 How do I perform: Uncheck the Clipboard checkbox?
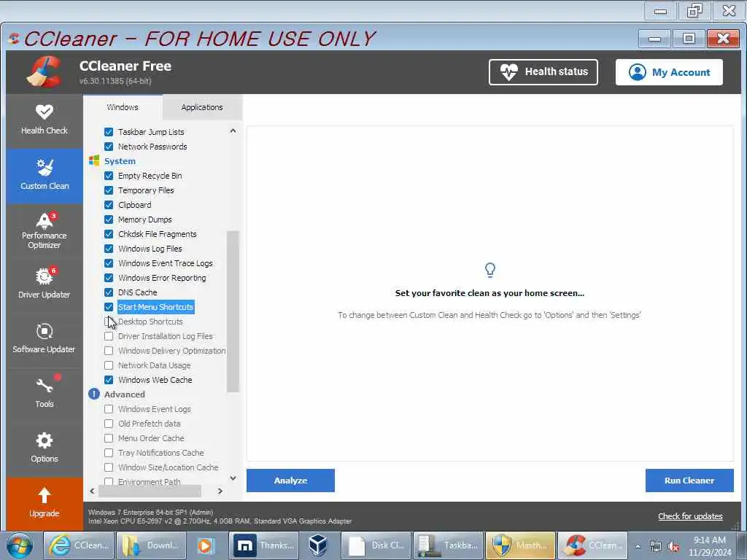109,205
